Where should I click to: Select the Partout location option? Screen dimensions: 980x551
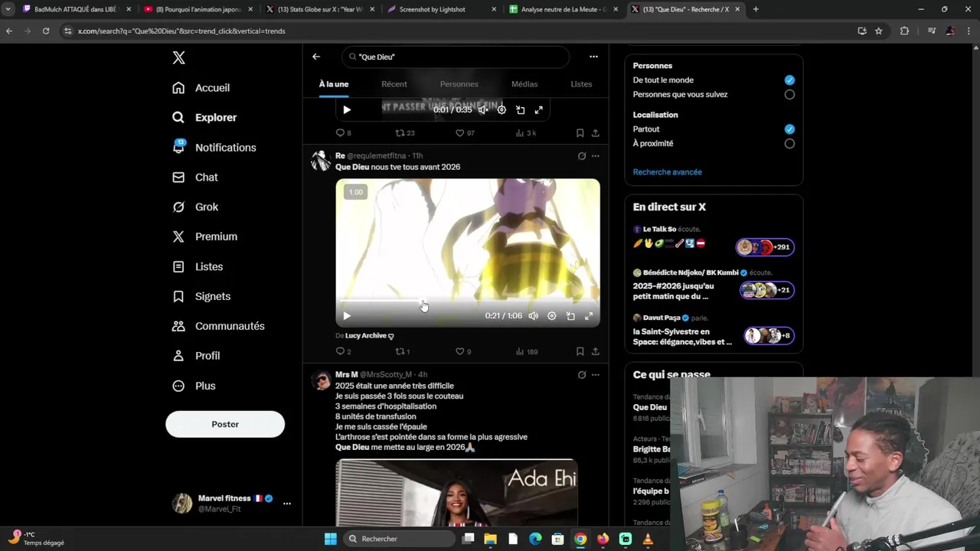[789, 129]
